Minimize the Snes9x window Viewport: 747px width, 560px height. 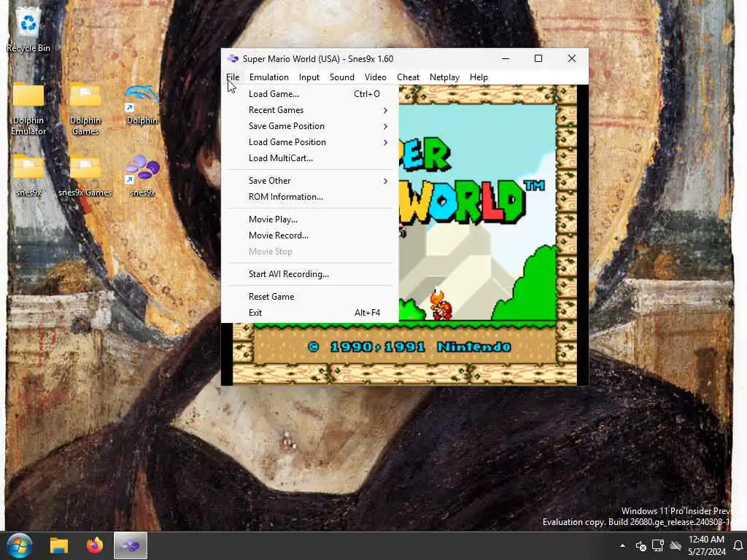(x=506, y=58)
